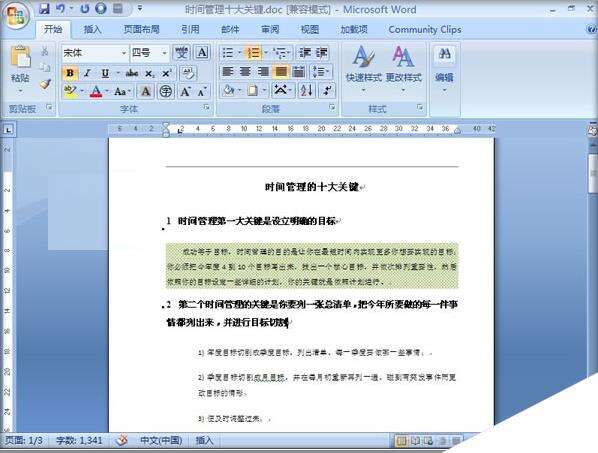Decrease the paragraph indent
This screenshot has height=453, width=598.
coord(305,53)
